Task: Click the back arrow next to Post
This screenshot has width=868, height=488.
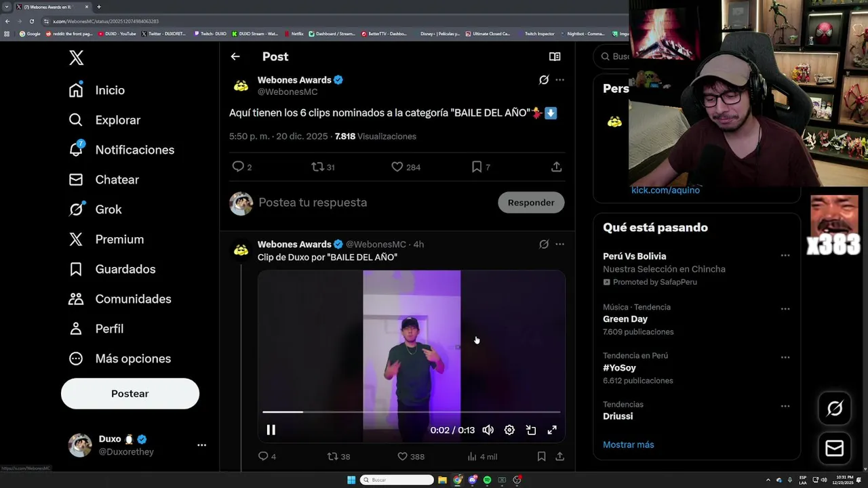Action: tap(235, 57)
